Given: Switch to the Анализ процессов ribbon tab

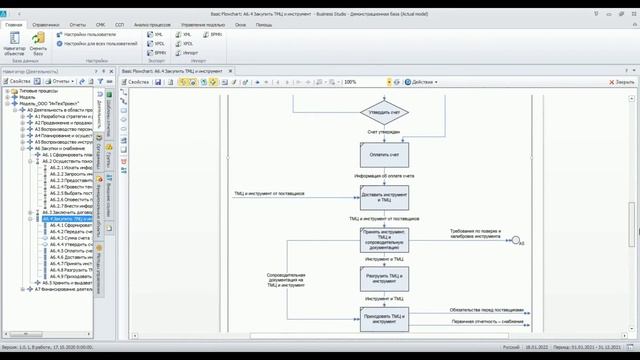Looking at the screenshot, I should pos(152,25).
